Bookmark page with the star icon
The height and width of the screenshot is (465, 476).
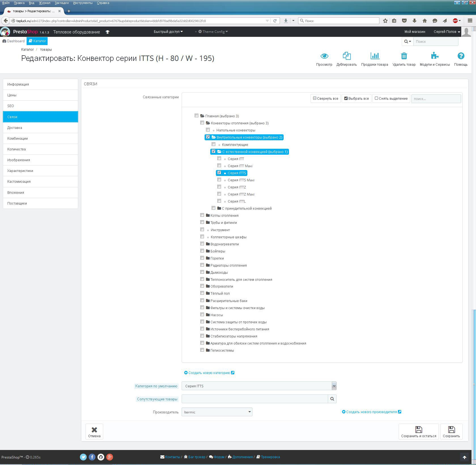(x=385, y=21)
